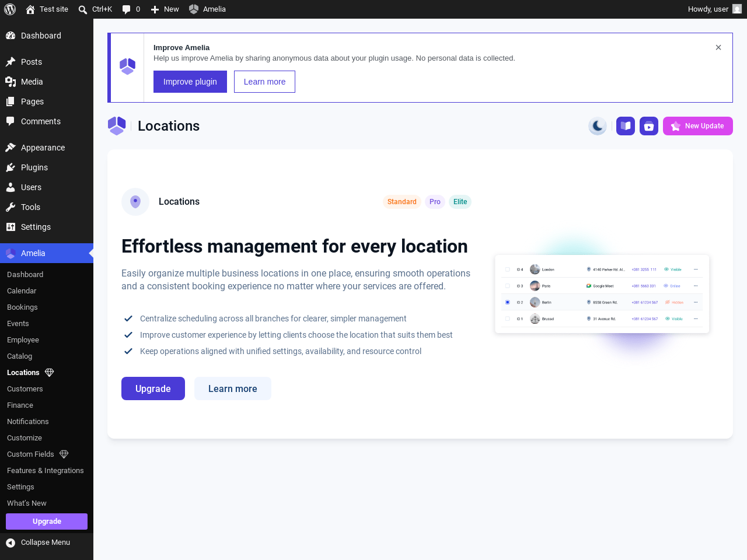The width and height of the screenshot is (747, 560).
Task: Go to the WordPress Dashboard
Action: tap(47, 36)
